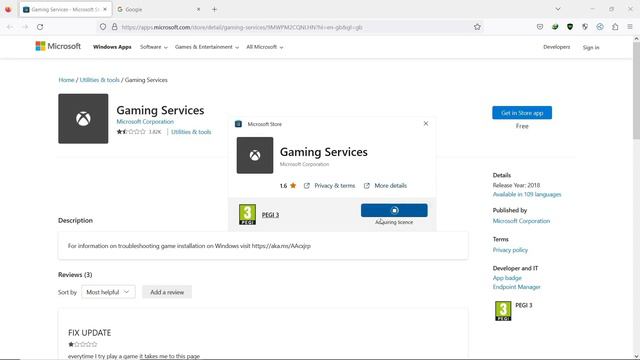Image resolution: width=640 pixels, height=360 pixels.
Task: Open the Firefox hamburger menu
Action: (x=630, y=27)
